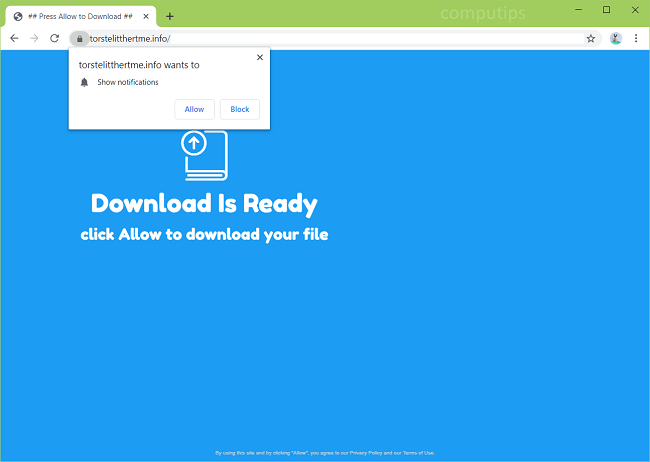Close the 'Press Allow to Download' tab
This screenshot has width=650, height=462.
[x=146, y=16]
